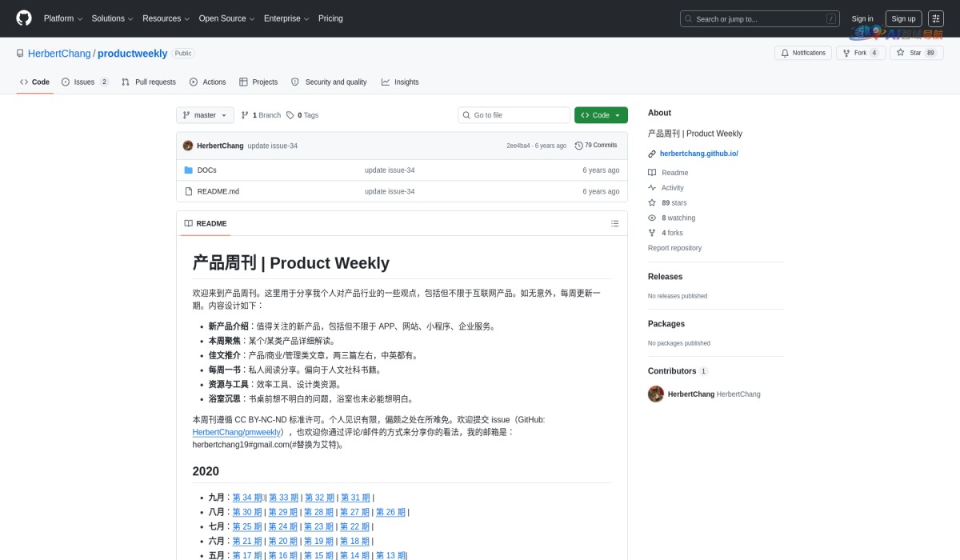Screen dimensions: 960x560
Task: Click the GitHub logo icon
Action: point(24,18)
